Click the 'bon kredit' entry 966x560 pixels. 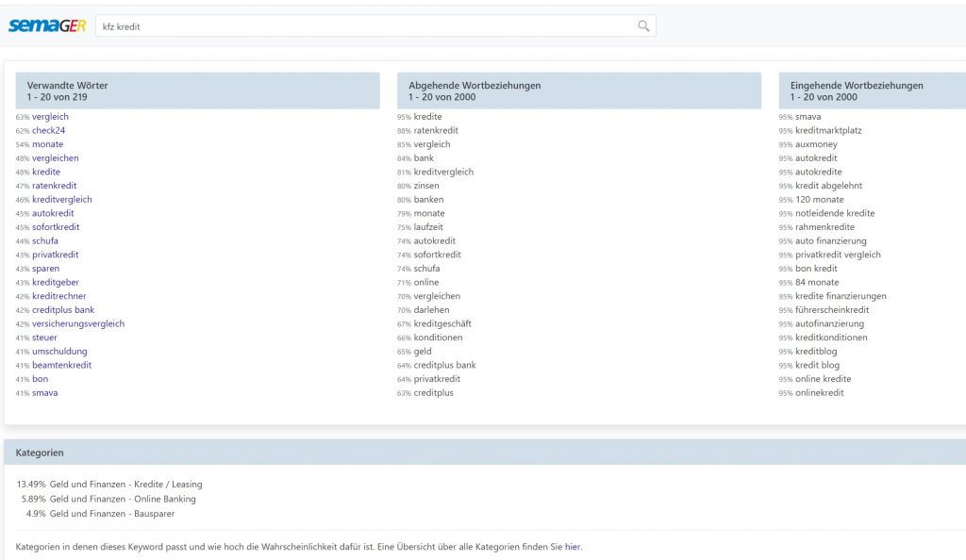816,269
